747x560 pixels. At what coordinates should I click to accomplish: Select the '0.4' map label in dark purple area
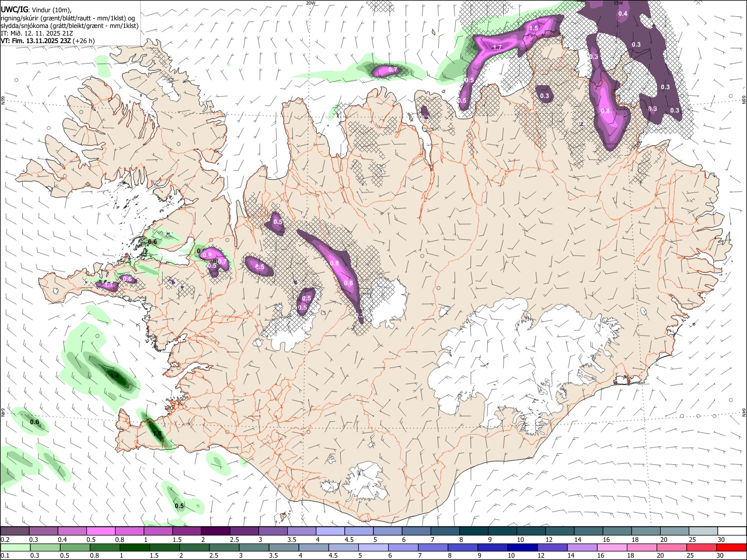pos(623,13)
